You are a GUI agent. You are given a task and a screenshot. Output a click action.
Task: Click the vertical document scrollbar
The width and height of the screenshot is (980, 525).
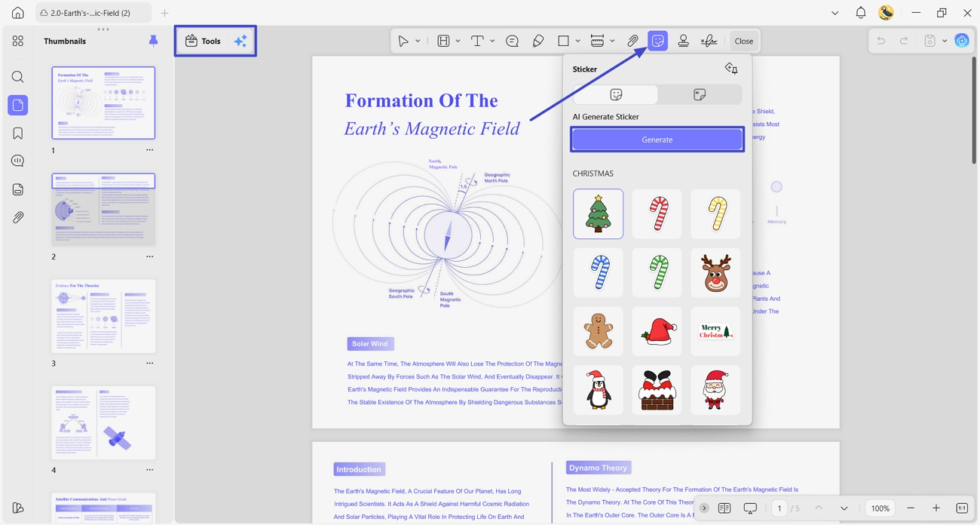(x=973, y=110)
